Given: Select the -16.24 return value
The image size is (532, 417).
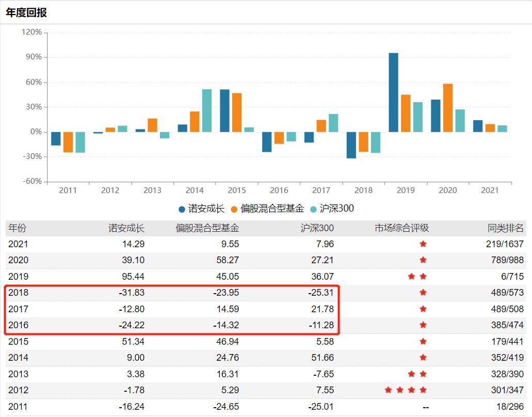Looking at the screenshot, I should 132,407.
